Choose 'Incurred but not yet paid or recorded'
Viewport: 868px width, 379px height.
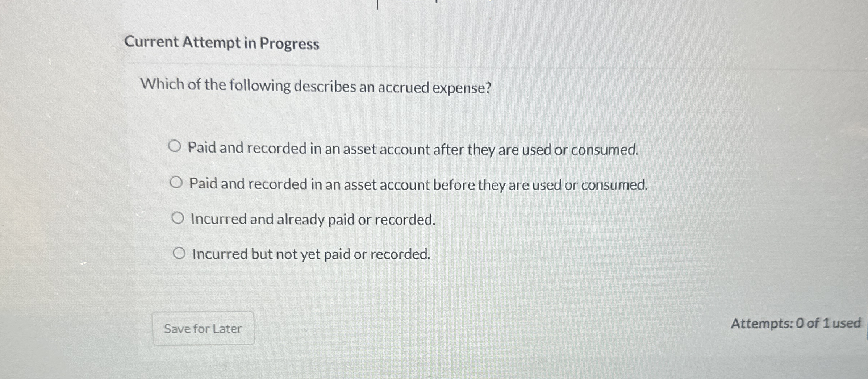coord(180,254)
